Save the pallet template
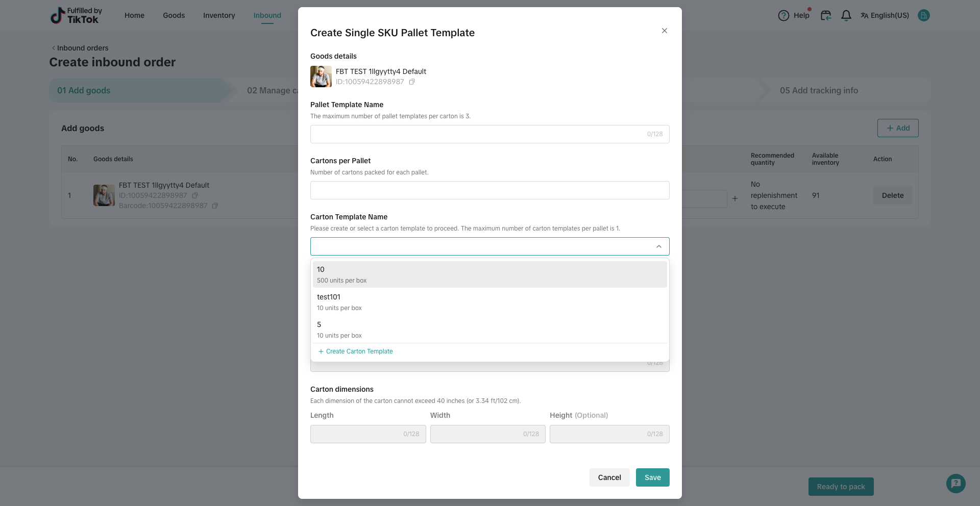 tap(652, 477)
